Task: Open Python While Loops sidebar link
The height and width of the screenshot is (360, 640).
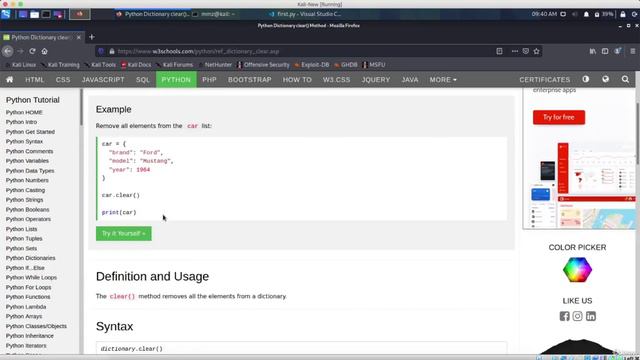Action: pyautogui.click(x=31, y=278)
